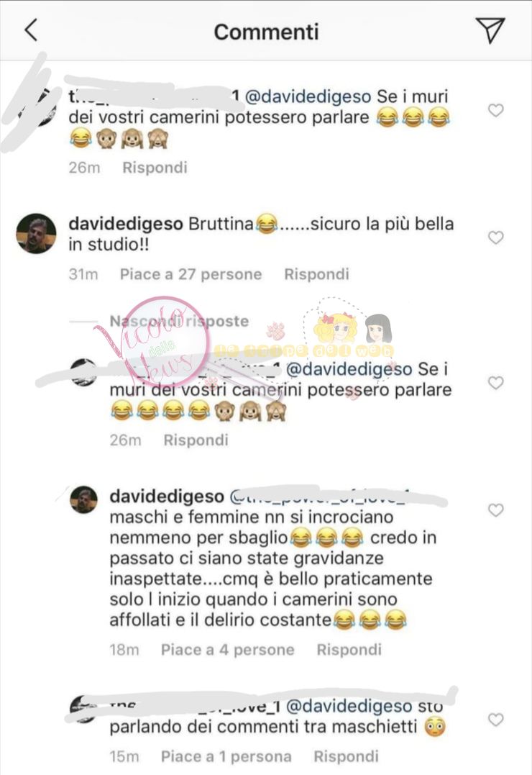The height and width of the screenshot is (775, 532).
Task: Open the @davidedigeso mention in first comment
Action: click(x=308, y=96)
